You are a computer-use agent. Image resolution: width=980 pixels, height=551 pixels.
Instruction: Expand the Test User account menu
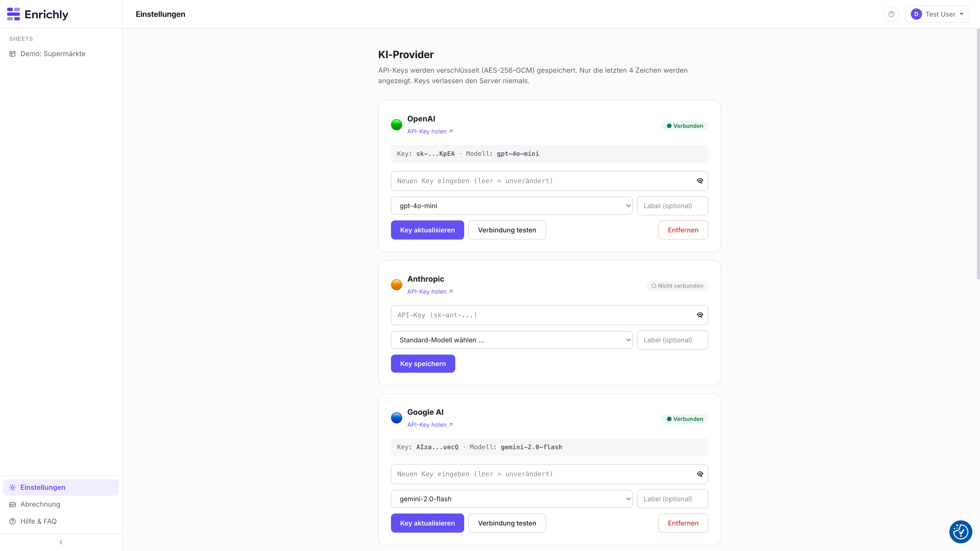point(937,14)
